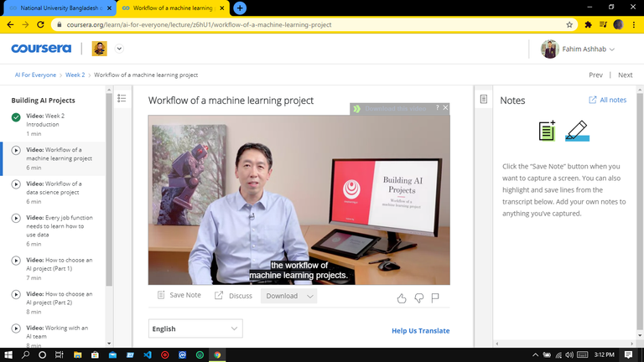The height and width of the screenshot is (362, 644).
Task: Click the Windows Start button
Action: [x=8, y=354]
